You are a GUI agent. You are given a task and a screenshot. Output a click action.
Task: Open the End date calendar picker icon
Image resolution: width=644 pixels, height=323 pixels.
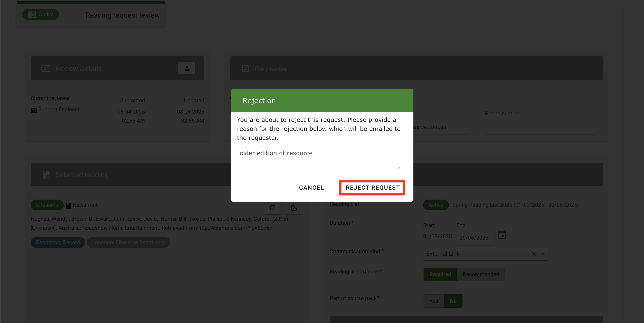(502, 235)
